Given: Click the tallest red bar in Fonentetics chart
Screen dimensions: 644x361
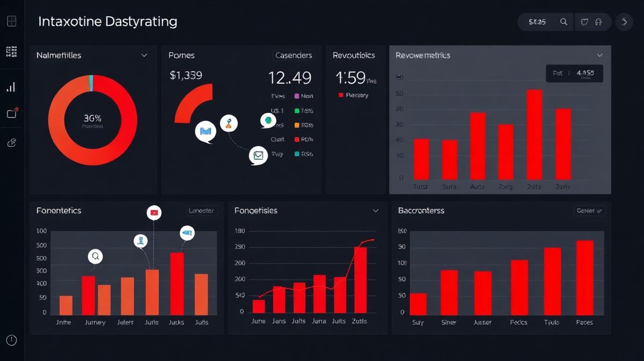Looking at the screenshot, I should click(x=177, y=284).
